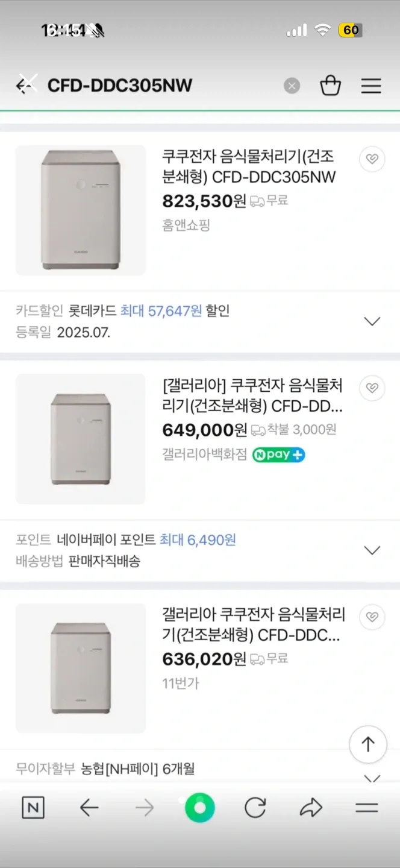Open the 홈앤쇼핑 product thumbnail image
This screenshot has height=868, width=400.
click(81, 210)
